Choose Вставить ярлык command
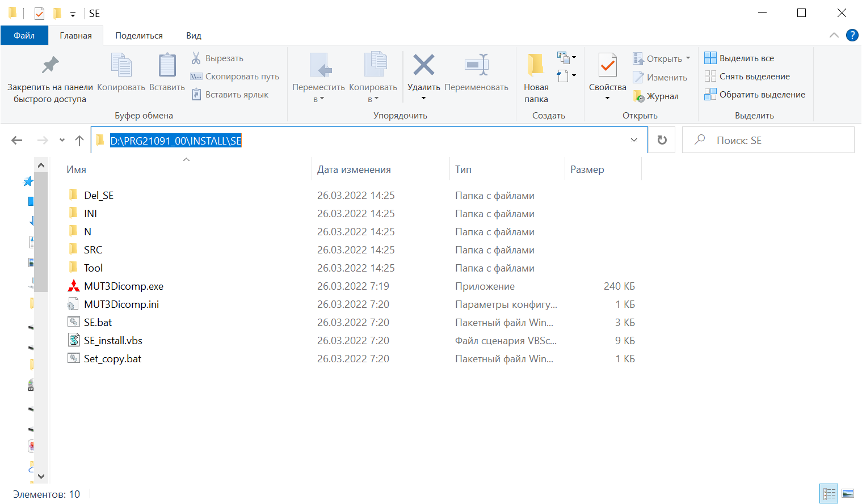This screenshot has width=862, height=504. click(x=230, y=95)
